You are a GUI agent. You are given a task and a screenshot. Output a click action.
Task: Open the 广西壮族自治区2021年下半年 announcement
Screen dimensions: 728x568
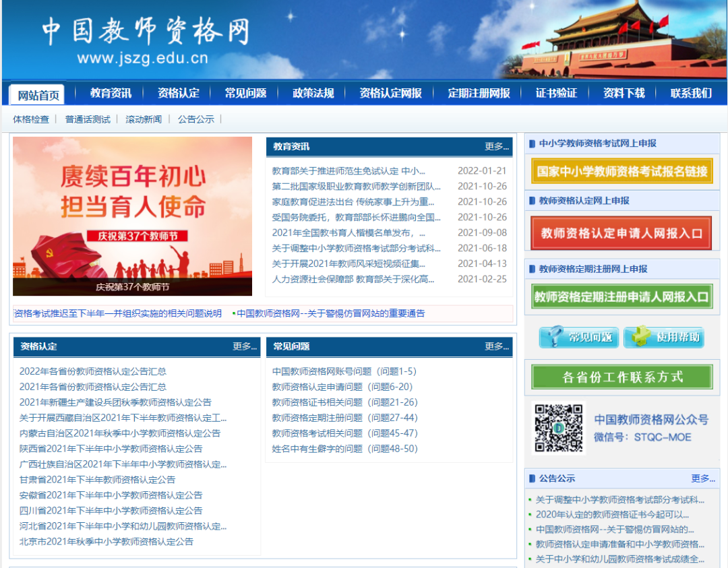pyautogui.click(x=123, y=464)
